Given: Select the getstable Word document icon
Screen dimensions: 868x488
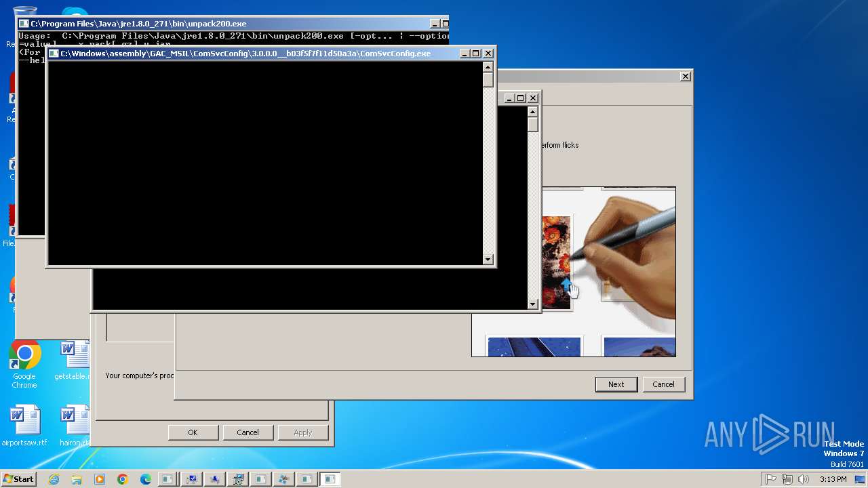Looking at the screenshot, I should coord(73,361).
